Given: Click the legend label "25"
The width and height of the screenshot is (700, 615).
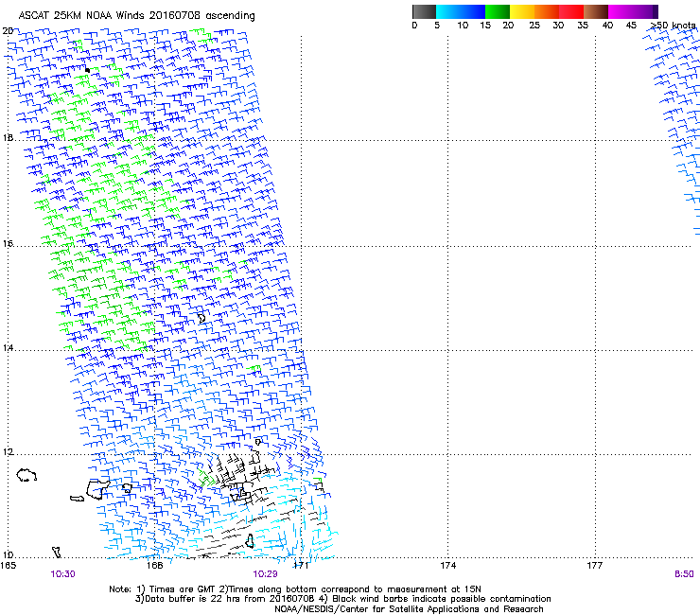Looking at the screenshot, I should [x=534, y=26].
